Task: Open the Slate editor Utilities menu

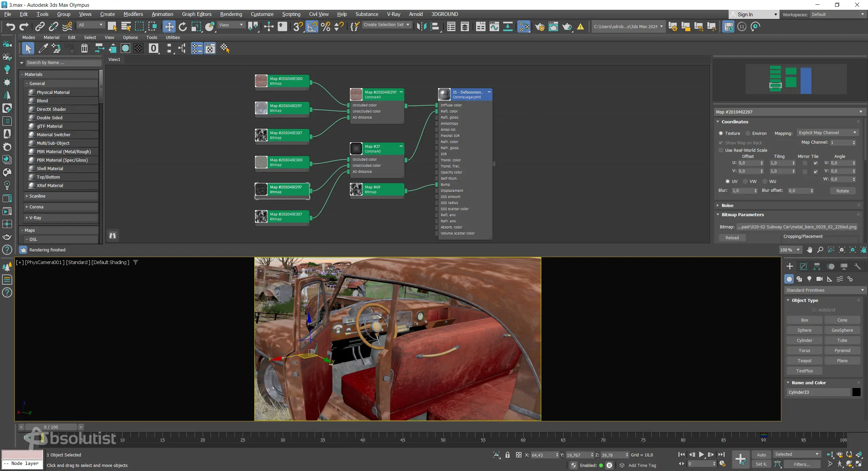Action: pos(173,38)
